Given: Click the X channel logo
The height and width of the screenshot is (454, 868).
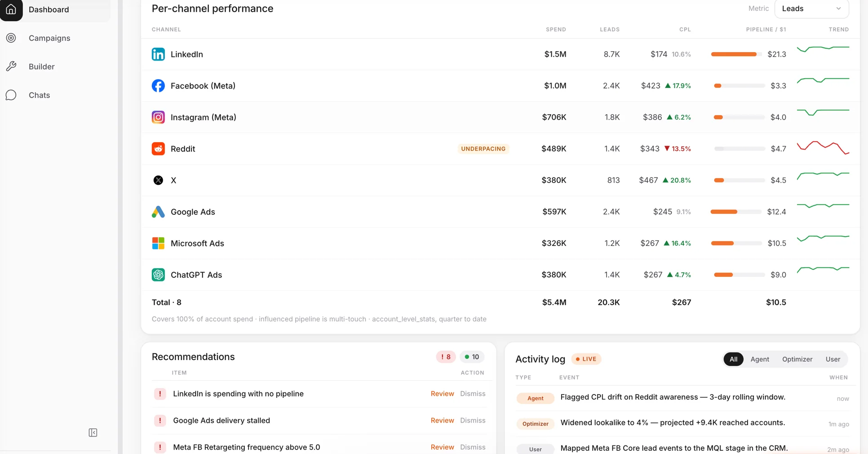Looking at the screenshot, I should click(158, 180).
